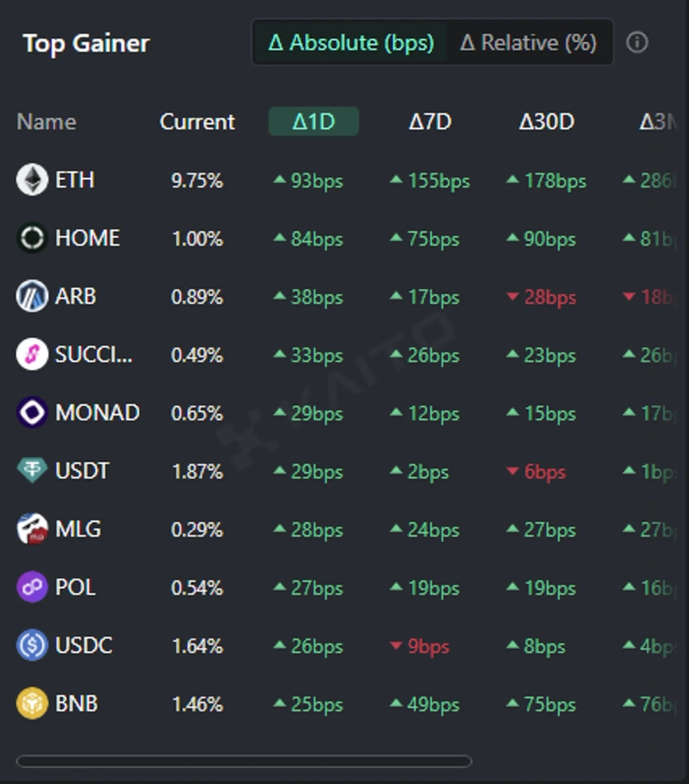Click the ARB token icon

tap(32, 296)
